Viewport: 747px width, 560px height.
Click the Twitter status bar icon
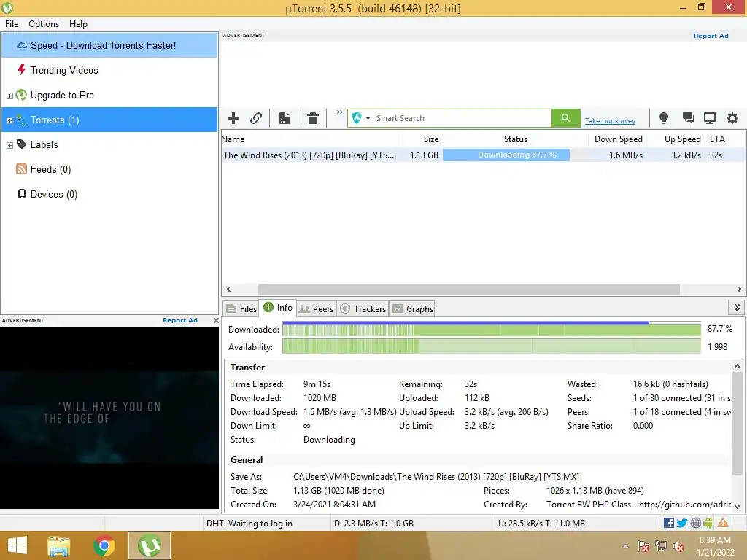[682, 523]
